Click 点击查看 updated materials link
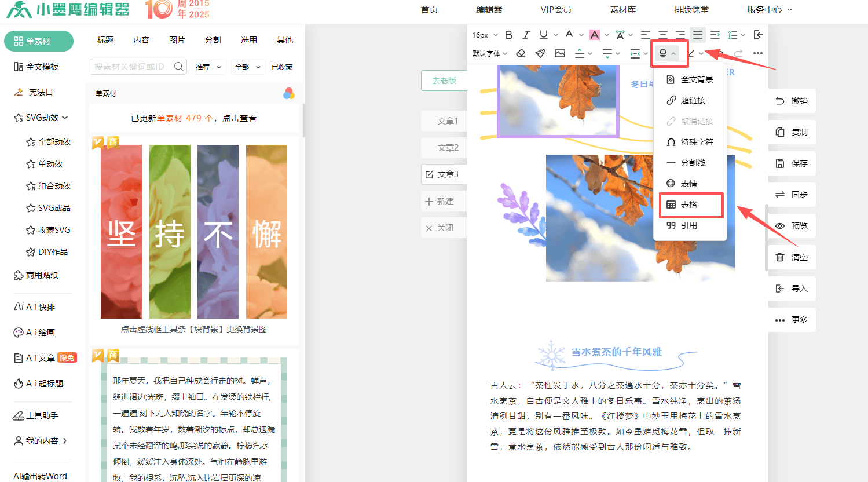This screenshot has width=868, height=482. click(239, 118)
